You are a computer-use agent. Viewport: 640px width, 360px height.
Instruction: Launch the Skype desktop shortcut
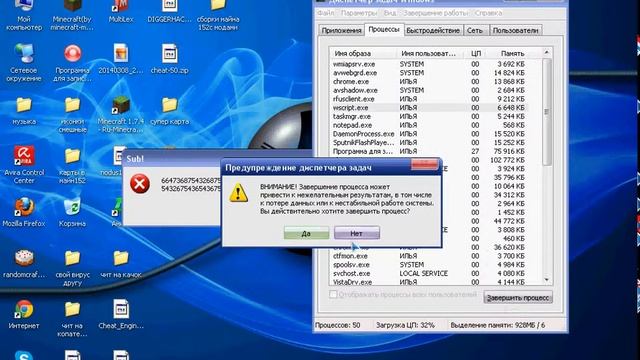[x=24, y=355]
